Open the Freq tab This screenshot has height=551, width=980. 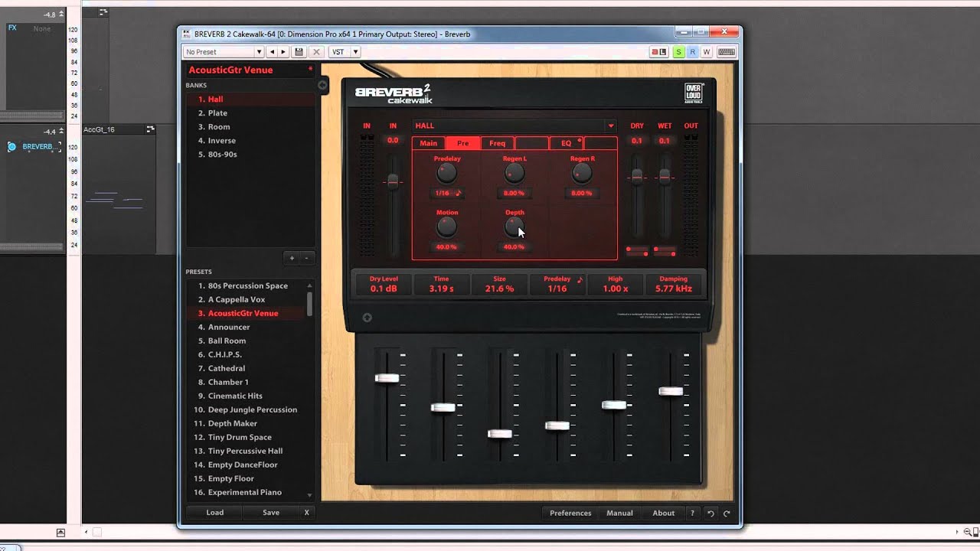497,143
